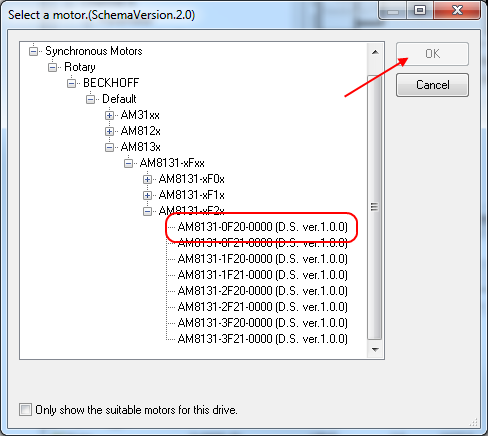Collapse the AM813x node
This screenshot has height=436, width=488.
pyautogui.click(x=109, y=147)
